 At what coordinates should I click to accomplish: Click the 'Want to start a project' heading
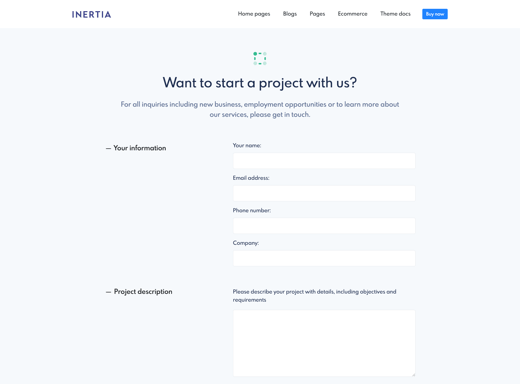[260, 83]
